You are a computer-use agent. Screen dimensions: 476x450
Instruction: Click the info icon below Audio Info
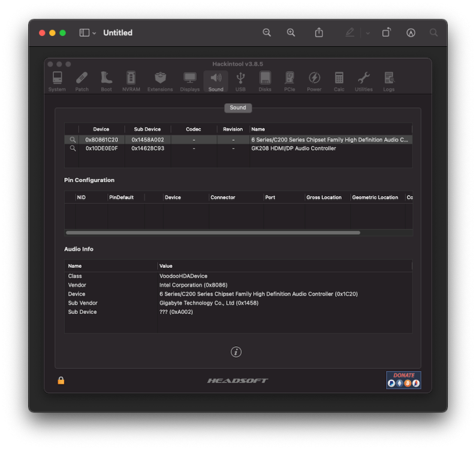pyautogui.click(x=236, y=352)
